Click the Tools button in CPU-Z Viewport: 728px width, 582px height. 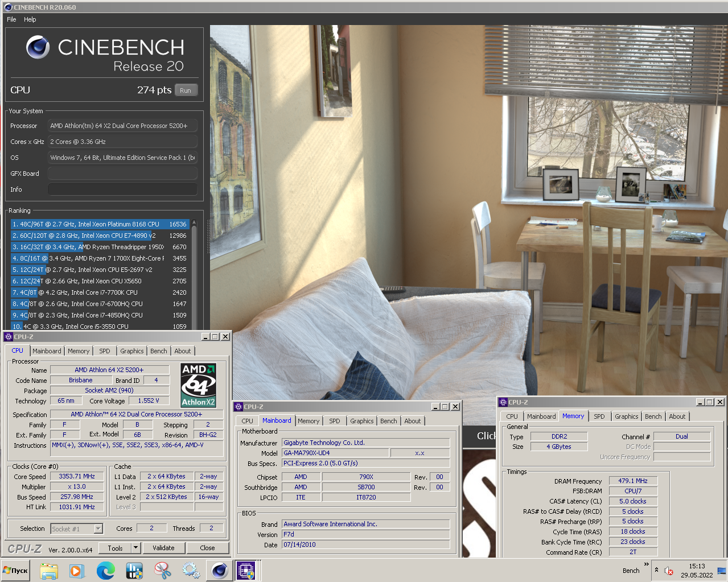pyautogui.click(x=115, y=548)
